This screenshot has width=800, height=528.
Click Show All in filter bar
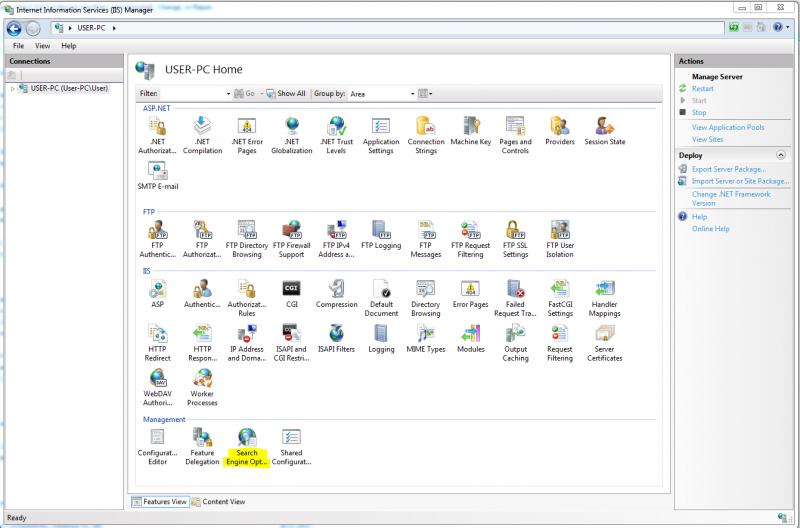pos(286,93)
